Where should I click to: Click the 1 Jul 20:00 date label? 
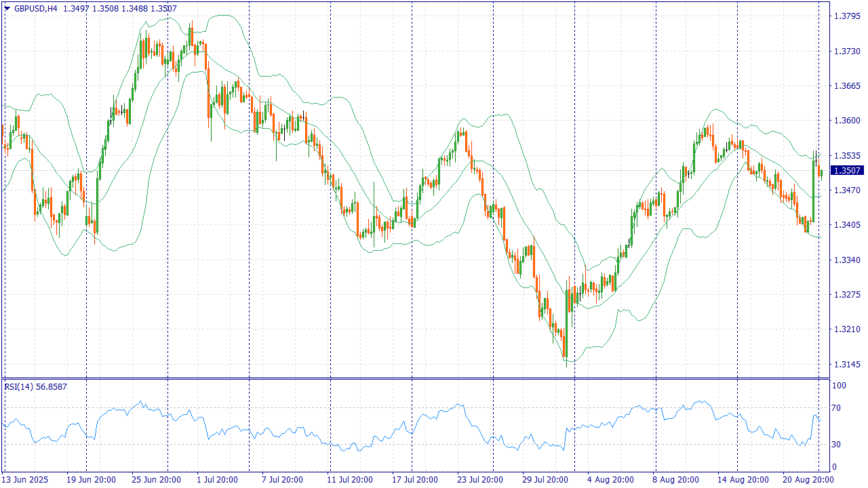click(x=217, y=480)
